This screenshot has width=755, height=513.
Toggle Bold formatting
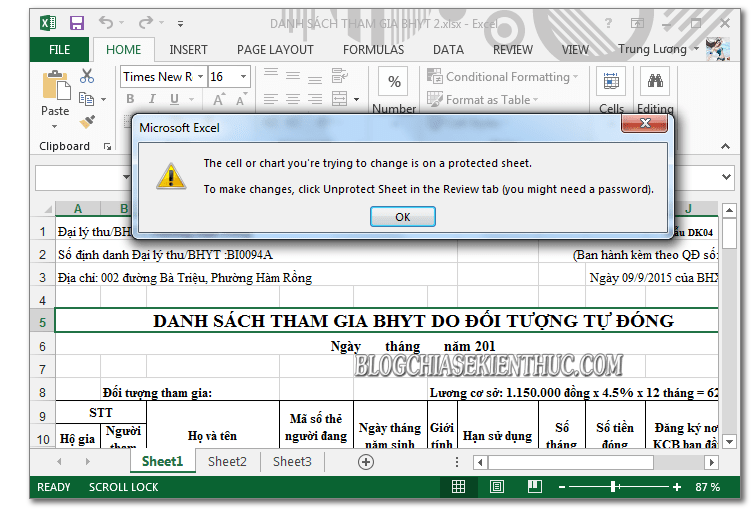click(x=130, y=99)
